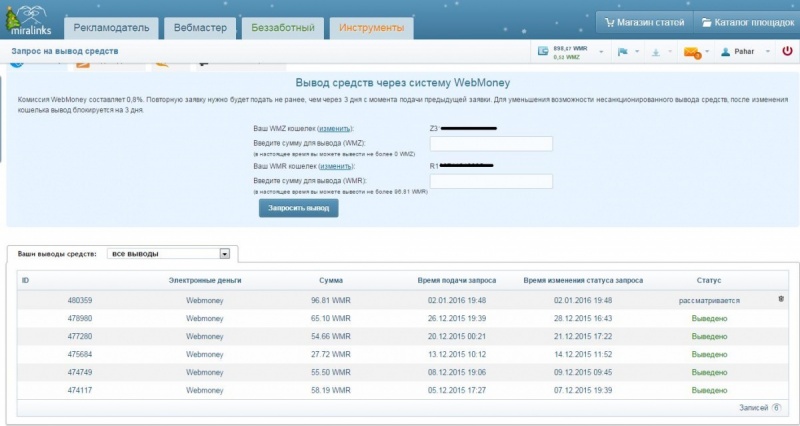
Task: Click the Запросить вывод button
Action: [x=298, y=208]
